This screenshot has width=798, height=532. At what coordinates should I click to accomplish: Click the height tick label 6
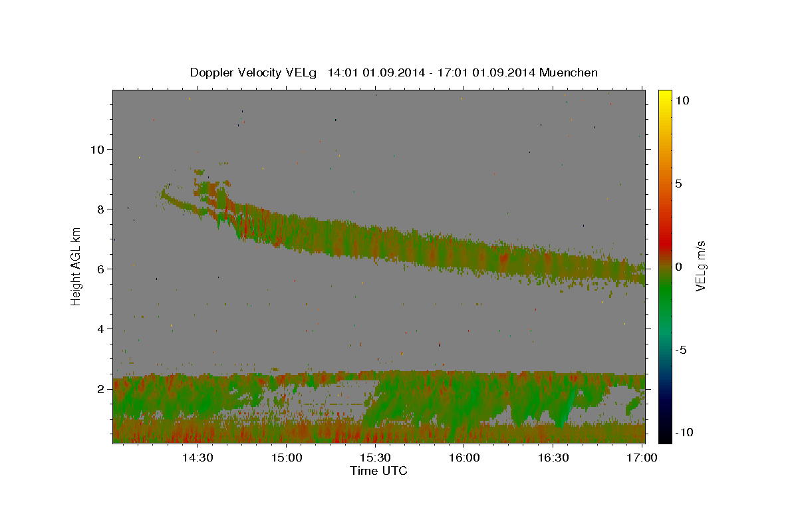tap(101, 269)
